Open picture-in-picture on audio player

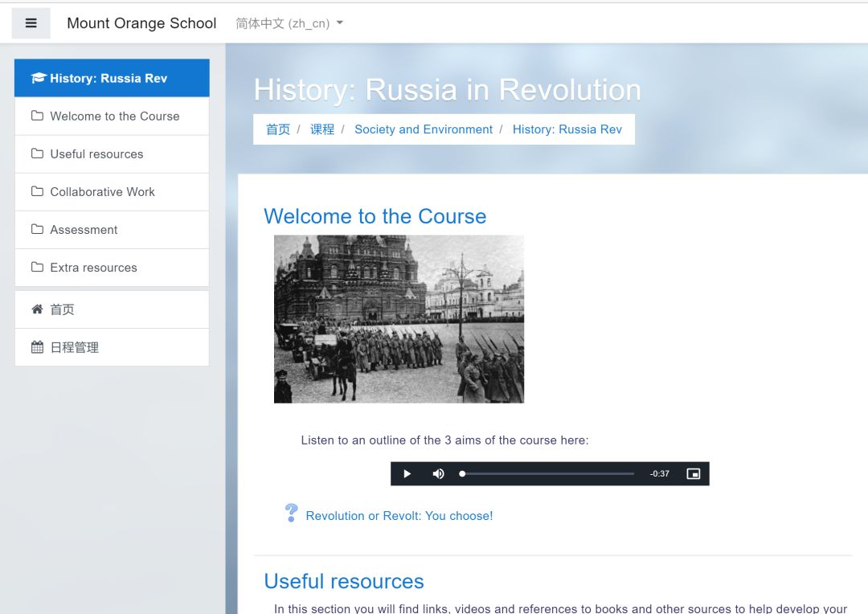pos(693,474)
